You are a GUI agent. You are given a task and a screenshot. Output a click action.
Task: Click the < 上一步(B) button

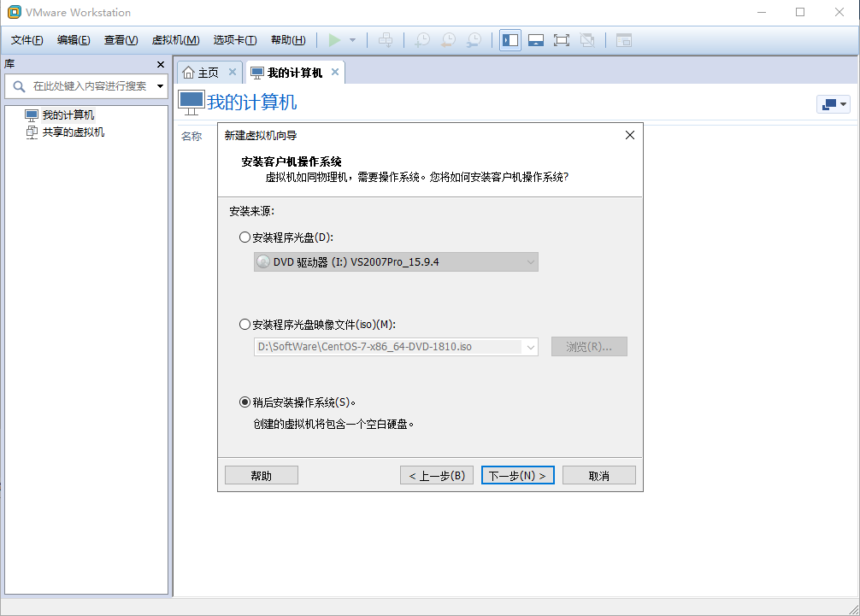tap(437, 476)
